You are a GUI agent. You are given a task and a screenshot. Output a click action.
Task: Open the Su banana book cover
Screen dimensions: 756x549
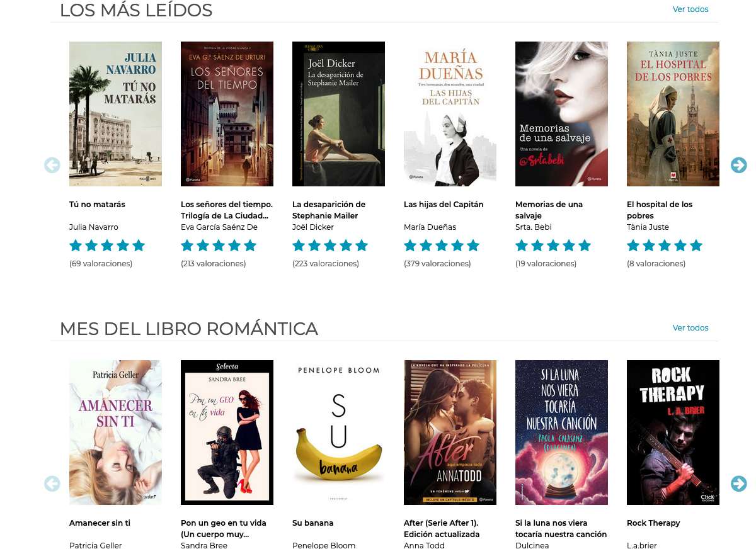pyautogui.click(x=338, y=433)
